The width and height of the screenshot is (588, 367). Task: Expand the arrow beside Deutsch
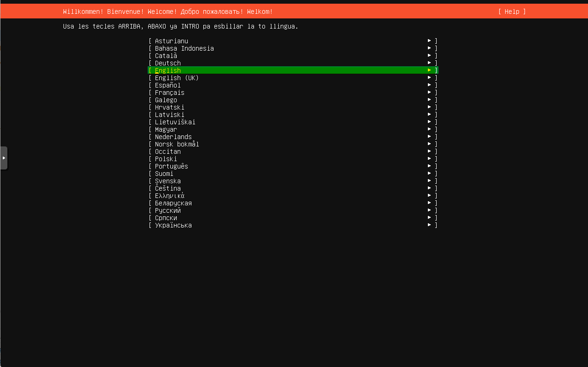coord(430,63)
